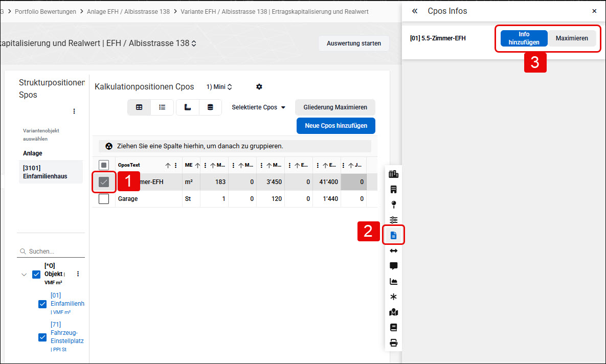This screenshot has width=606, height=364.
Task: Click the [01] 5.5-Zimmer-EFH label in Cpos Infos
Action: tap(438, 38)
